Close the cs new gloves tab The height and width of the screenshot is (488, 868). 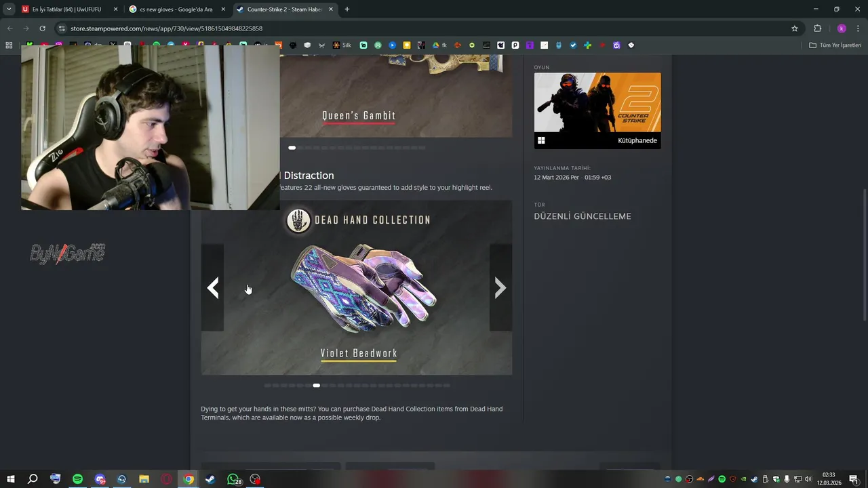[223, 9]
